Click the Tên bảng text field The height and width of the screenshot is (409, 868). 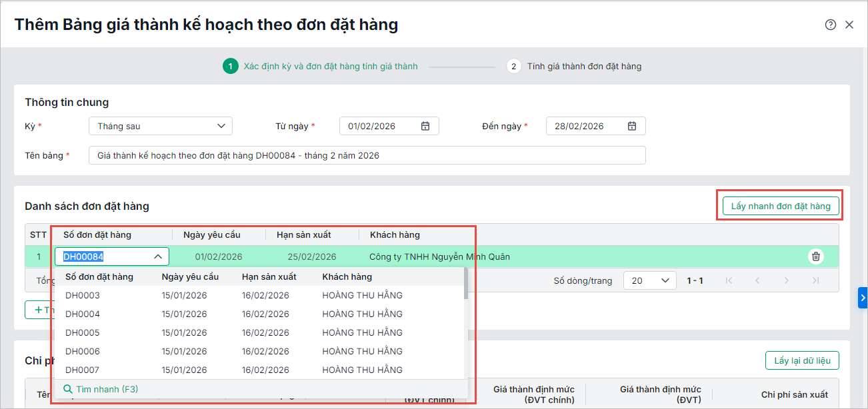367,155
